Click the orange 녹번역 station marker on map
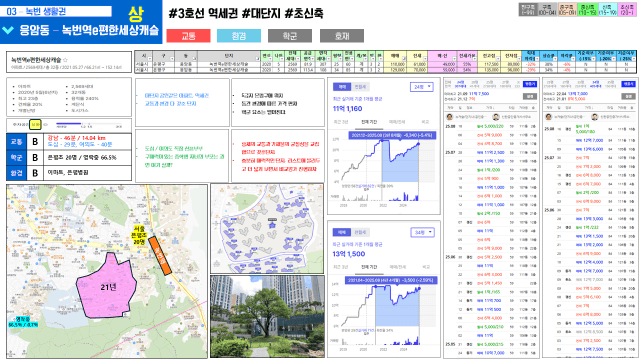Screen dimensions: 640x360 coord(159,256)
